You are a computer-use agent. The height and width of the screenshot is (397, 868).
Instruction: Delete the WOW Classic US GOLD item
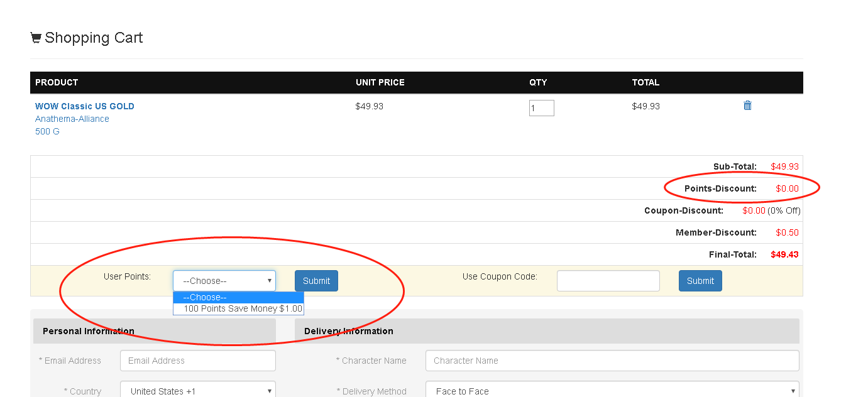coord(747,106)
